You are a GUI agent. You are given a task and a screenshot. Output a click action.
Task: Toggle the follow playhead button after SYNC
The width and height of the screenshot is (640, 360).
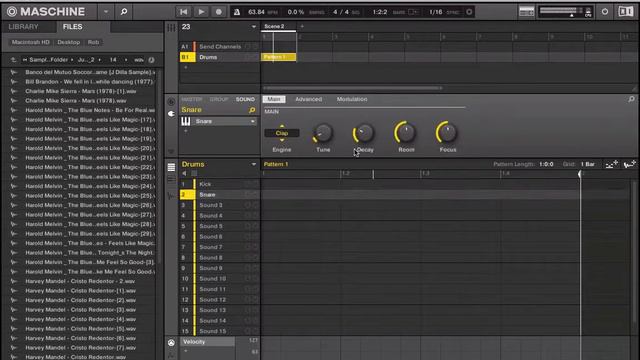click(x=469, y=12)
